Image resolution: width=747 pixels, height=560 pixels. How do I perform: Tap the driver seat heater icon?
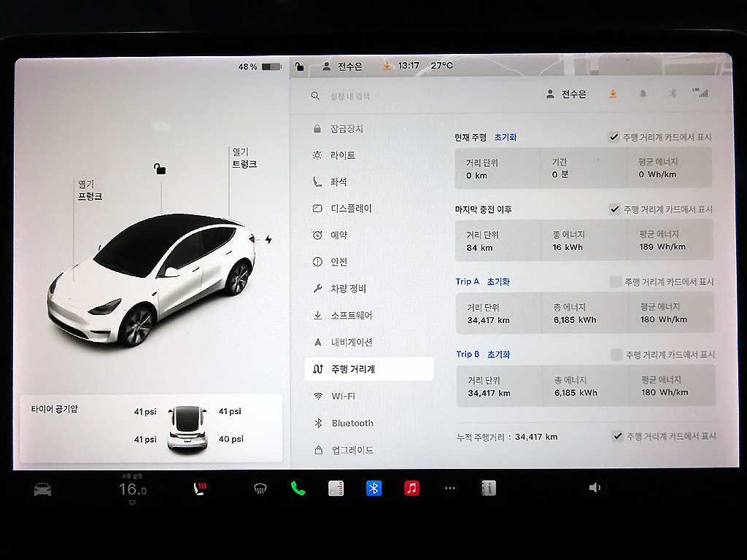200,488
